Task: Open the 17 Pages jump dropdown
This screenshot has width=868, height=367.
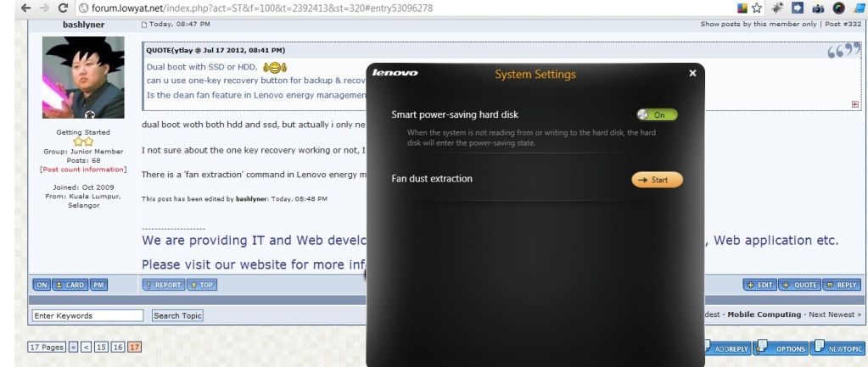Action: (46, 348)
